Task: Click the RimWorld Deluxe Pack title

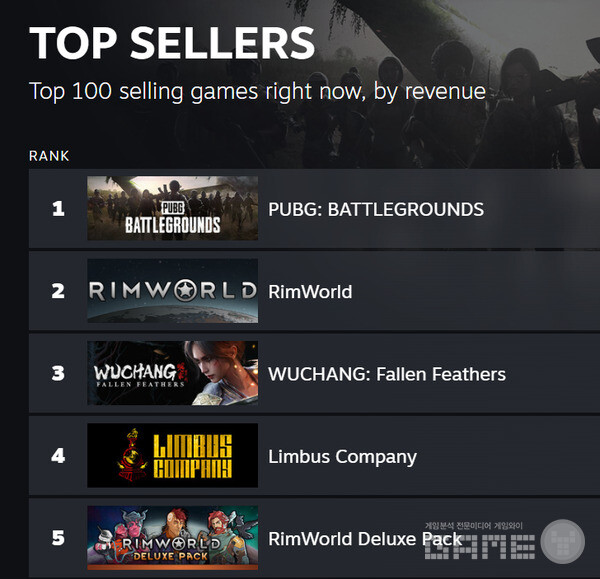Action: coord(365,539)
